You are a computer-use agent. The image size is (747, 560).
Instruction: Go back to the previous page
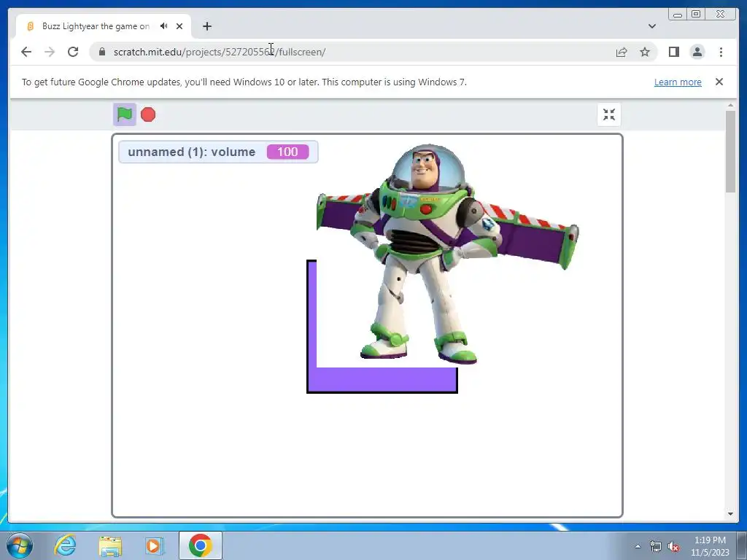[x=26, y=52]
